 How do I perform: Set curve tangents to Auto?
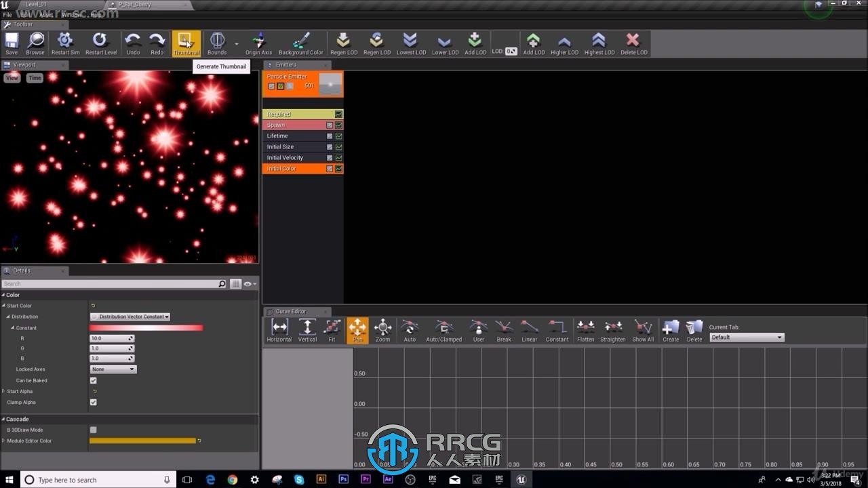pyautogui.click(x=410, y=331)
